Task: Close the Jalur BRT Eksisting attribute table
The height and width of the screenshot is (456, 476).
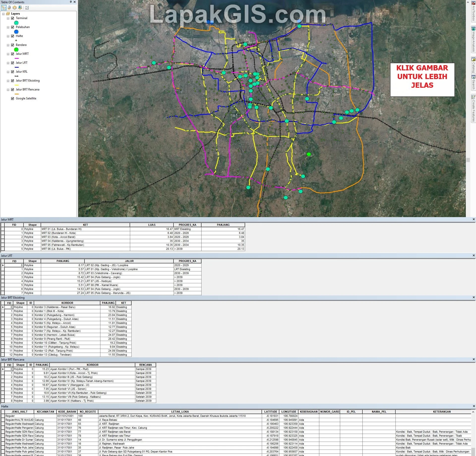Action: [x=474, y=297]
